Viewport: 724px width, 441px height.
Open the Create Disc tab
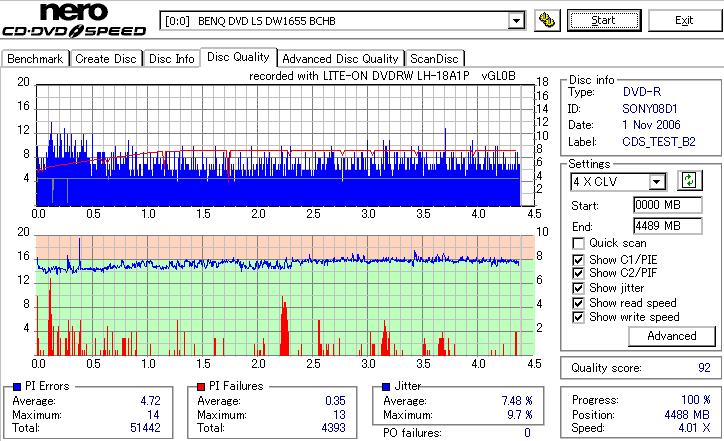(x=106, y=59)
